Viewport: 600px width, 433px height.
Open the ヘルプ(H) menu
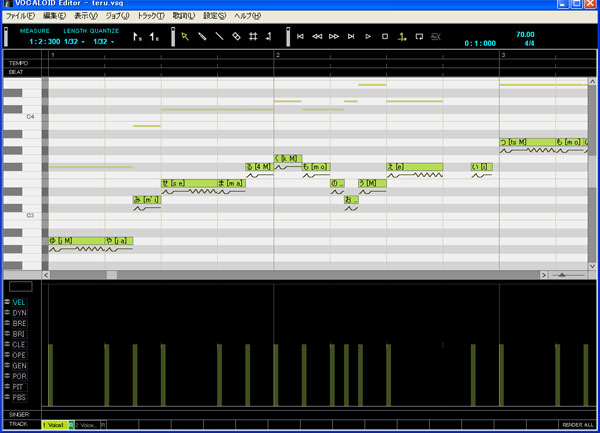[248, 16]
